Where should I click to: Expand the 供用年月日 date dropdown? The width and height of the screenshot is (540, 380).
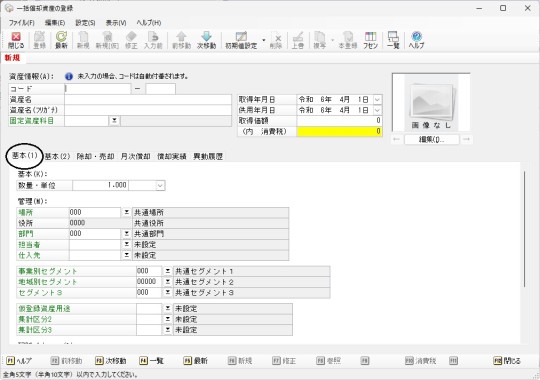377,110
